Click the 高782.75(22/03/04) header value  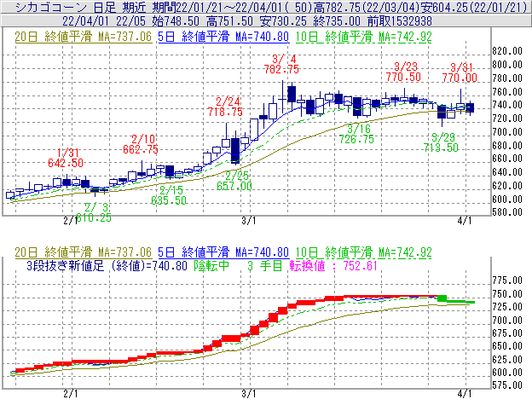click(367, 7)
